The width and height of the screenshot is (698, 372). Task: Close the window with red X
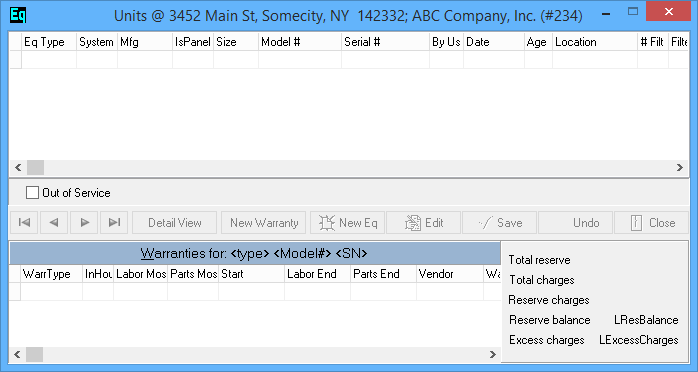point(668,12)
